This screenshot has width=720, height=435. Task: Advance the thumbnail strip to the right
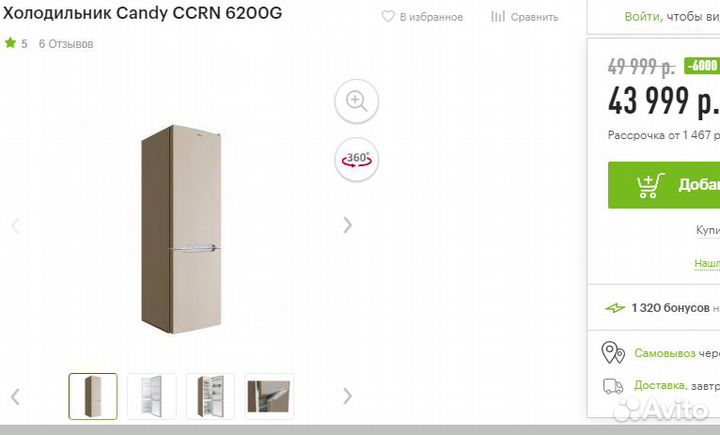(x=348, y=396)
